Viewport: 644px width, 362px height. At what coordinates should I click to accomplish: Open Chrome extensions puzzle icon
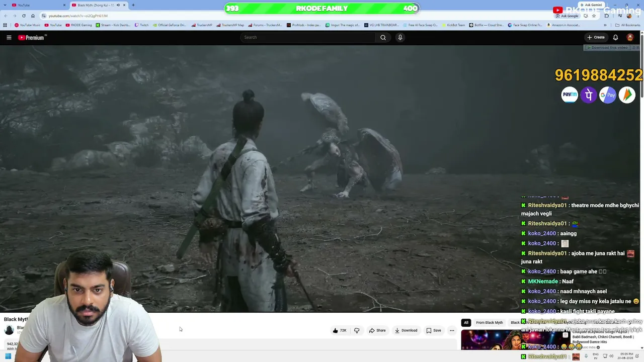coord(606,16)
